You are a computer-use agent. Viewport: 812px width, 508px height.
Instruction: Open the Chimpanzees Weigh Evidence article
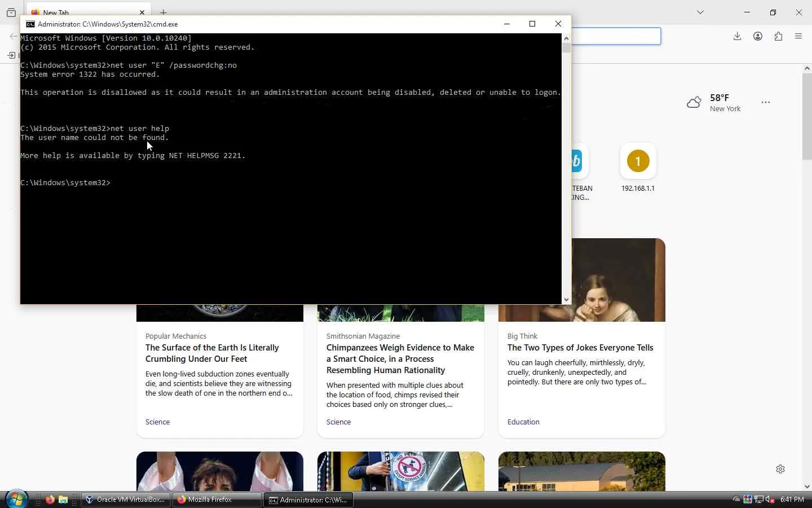pos(400,359)
